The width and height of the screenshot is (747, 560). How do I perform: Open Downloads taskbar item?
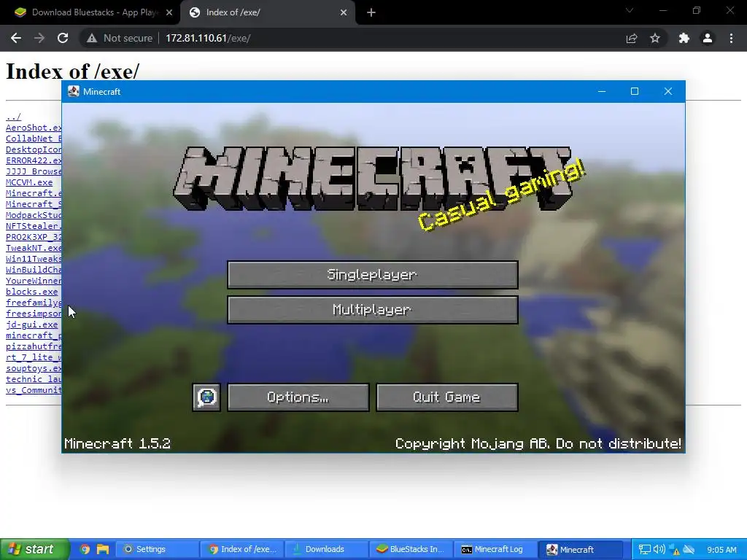(326, 550)
